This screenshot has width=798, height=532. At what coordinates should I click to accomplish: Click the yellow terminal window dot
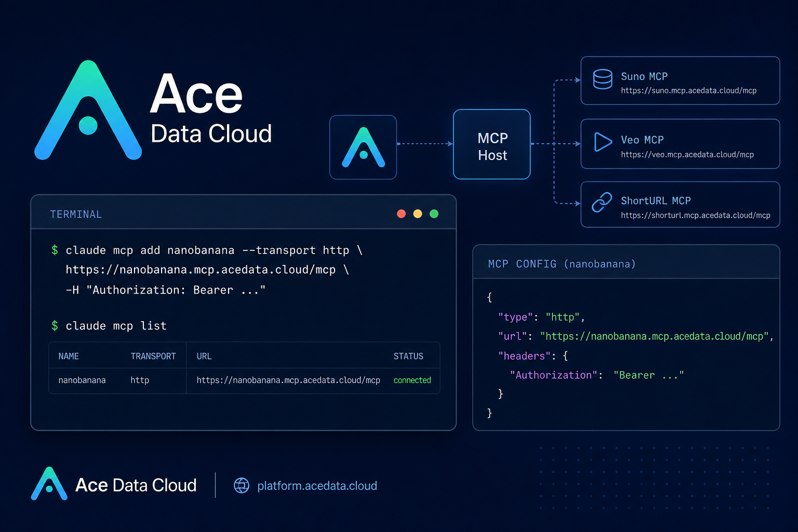[x=418, y=214]
